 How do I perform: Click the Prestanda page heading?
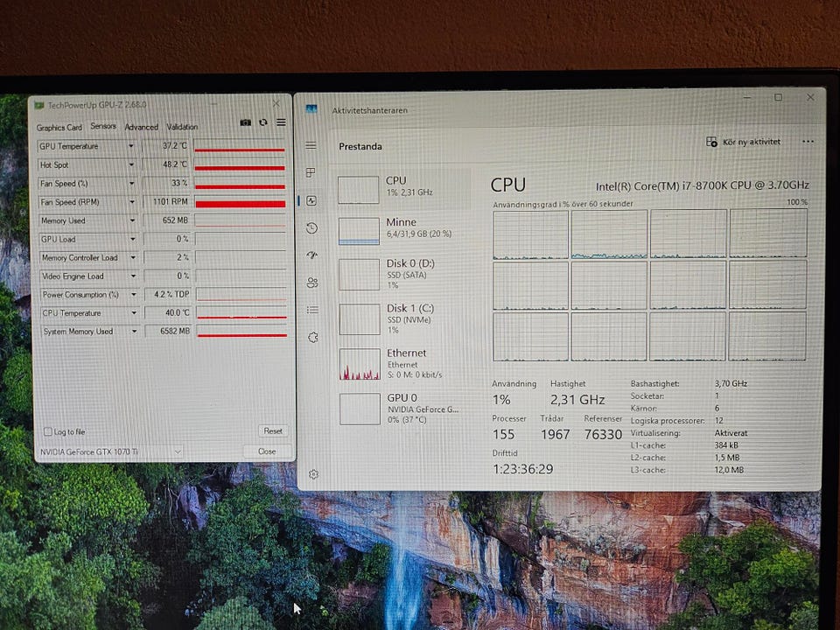360,146
